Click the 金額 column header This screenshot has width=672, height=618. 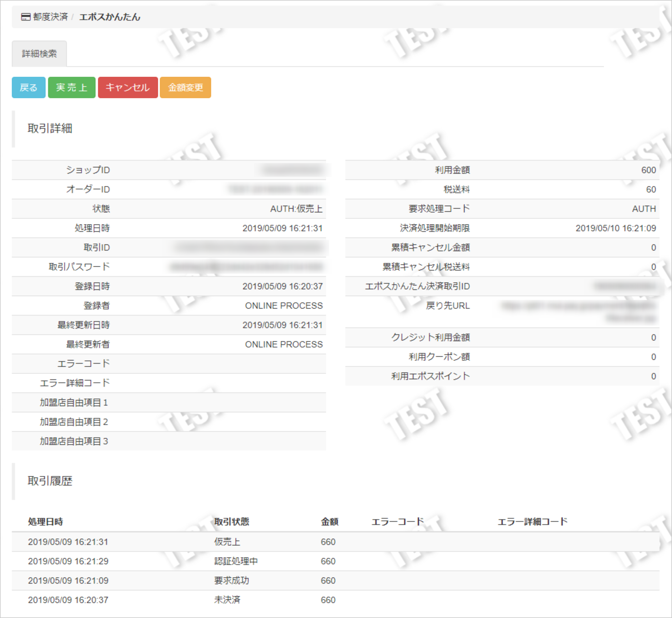pos(330,522)
